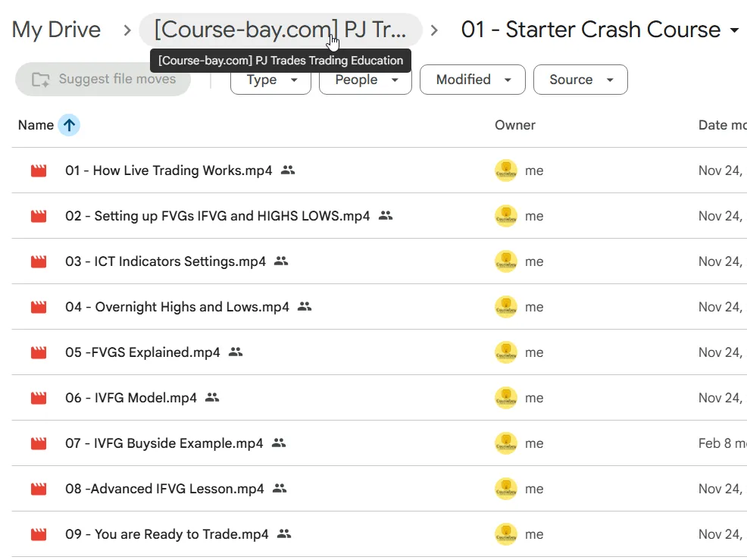
Task: Click shared icon next to 02 - Setting up FVGs file
Action: (x=386, y=215)
